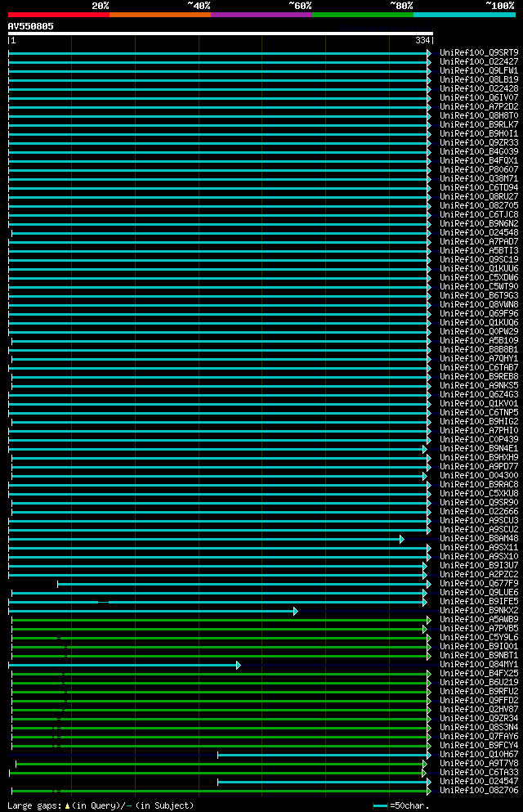Click the short cyan alignment bar for B8AM48
523x812 pixels.
tap(206, 540)
